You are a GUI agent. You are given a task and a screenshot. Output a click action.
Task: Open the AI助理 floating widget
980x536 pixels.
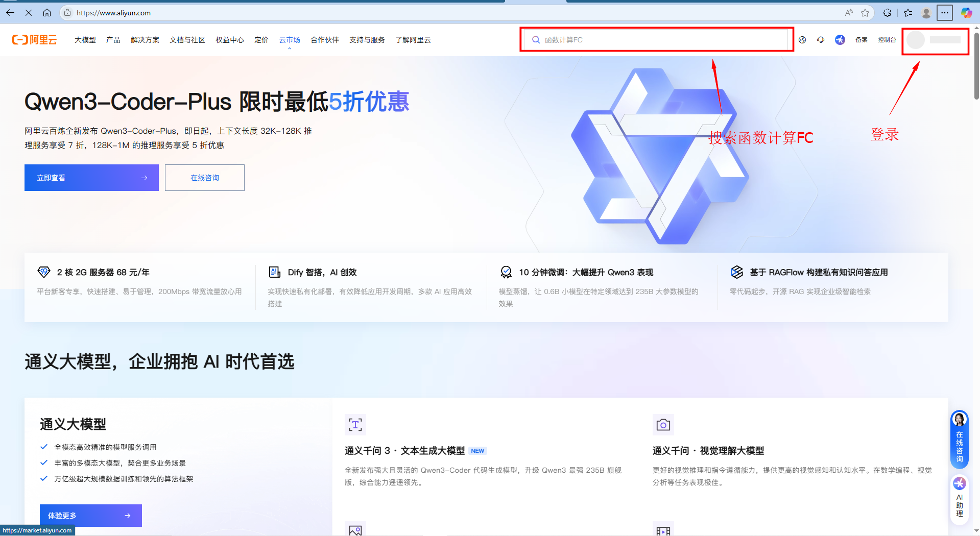(x=960, y=499)
